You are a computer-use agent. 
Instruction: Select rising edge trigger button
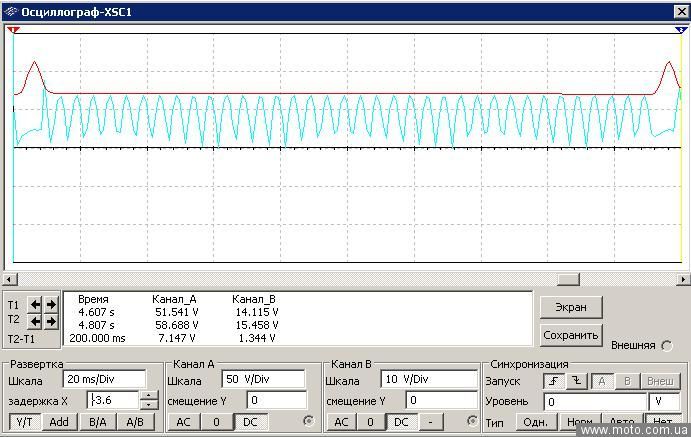tap(554, 381)
